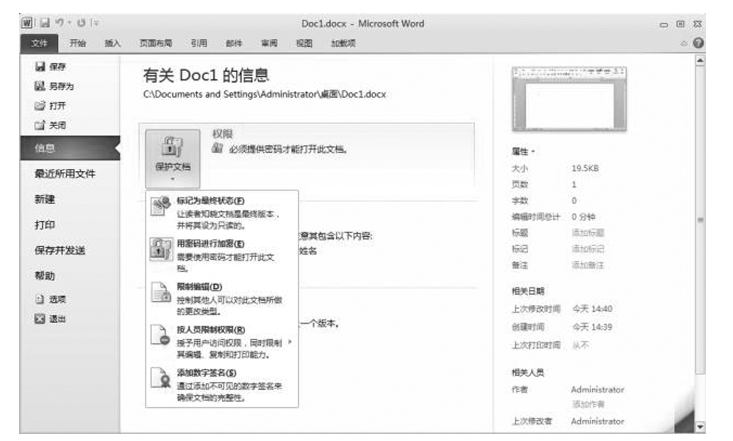Viewport: 733px width, 441px height.
Task: Click the 19.5KB size value
Action: click(x=585, y=168)
